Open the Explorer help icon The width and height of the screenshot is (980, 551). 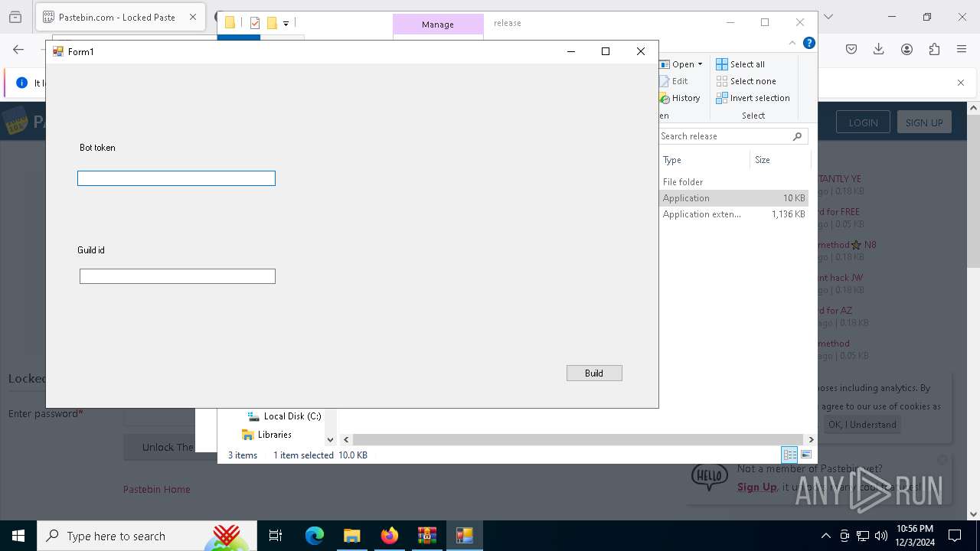[x=808, y=43]
